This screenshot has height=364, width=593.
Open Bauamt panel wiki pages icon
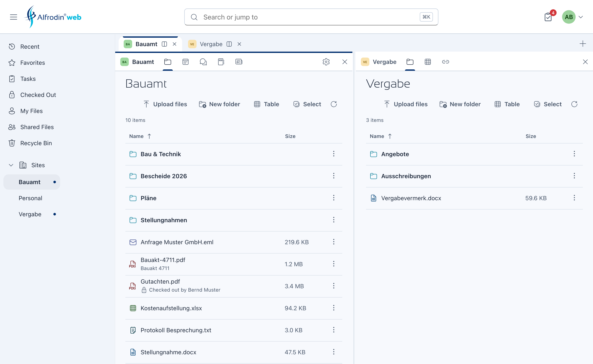[221, 62]
